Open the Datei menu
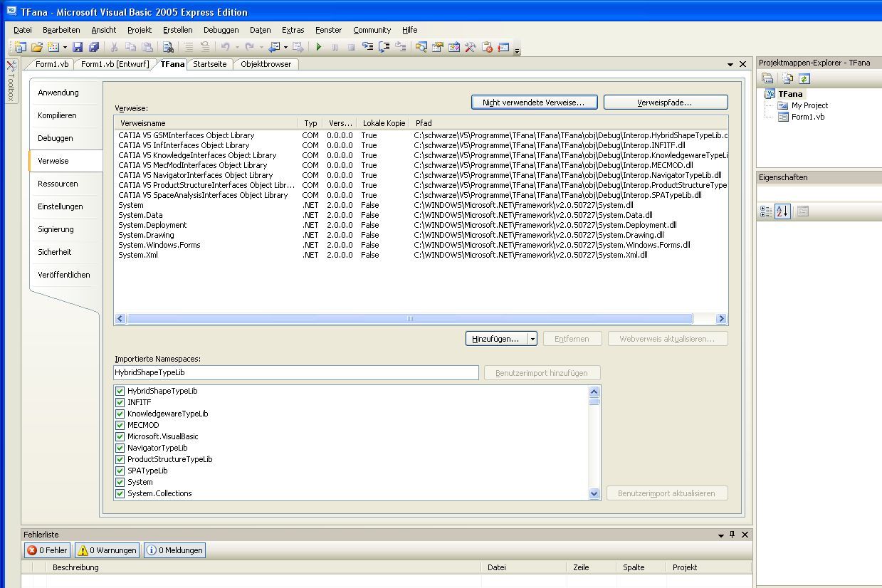This screenshot has height=588, width=882. (23, 30)
